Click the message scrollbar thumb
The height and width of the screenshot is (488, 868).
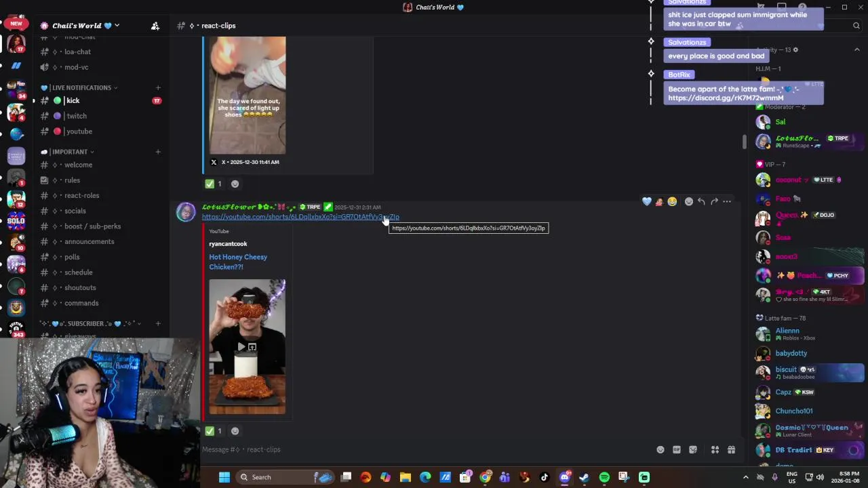point(744,141)
